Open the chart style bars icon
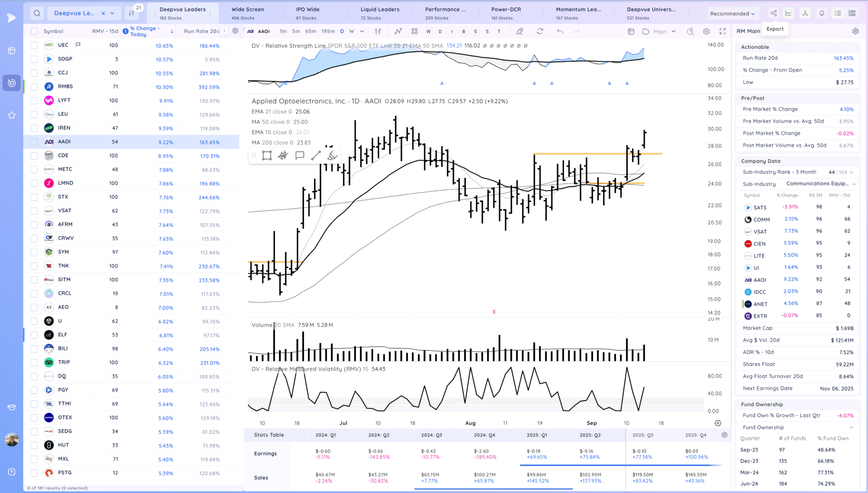868x493 pixels. 378,31
